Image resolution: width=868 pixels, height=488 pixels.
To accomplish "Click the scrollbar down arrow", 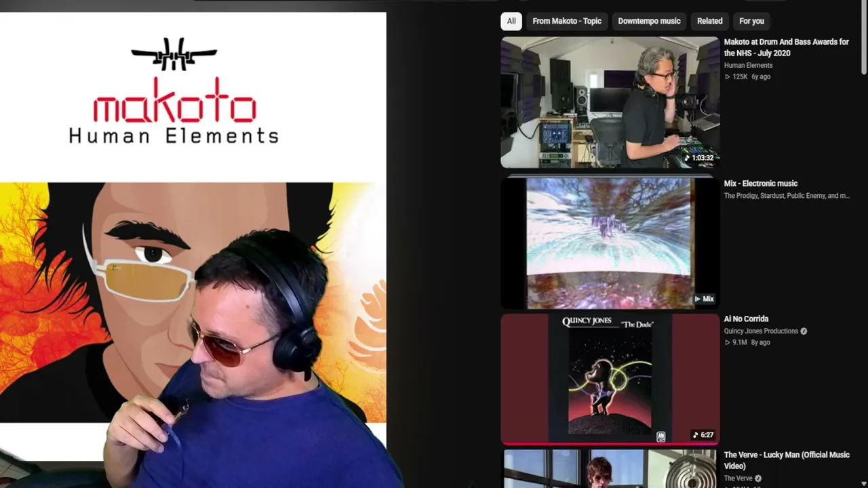I will [864, 484].
